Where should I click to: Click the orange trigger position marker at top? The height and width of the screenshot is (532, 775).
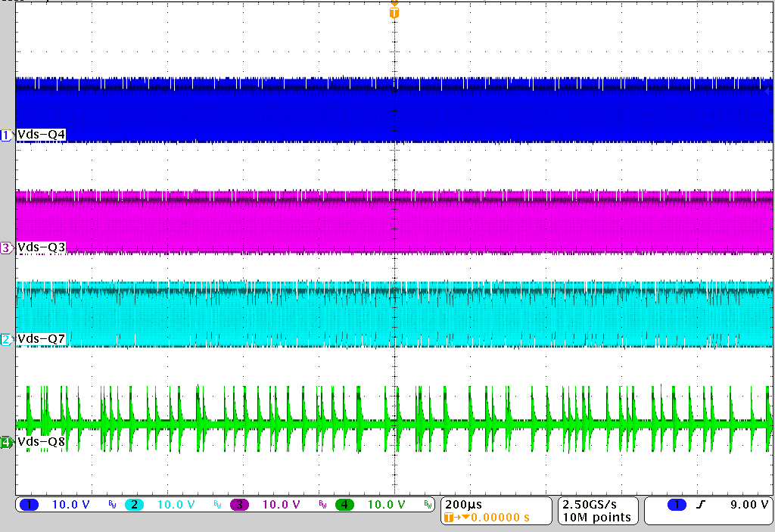394,11
